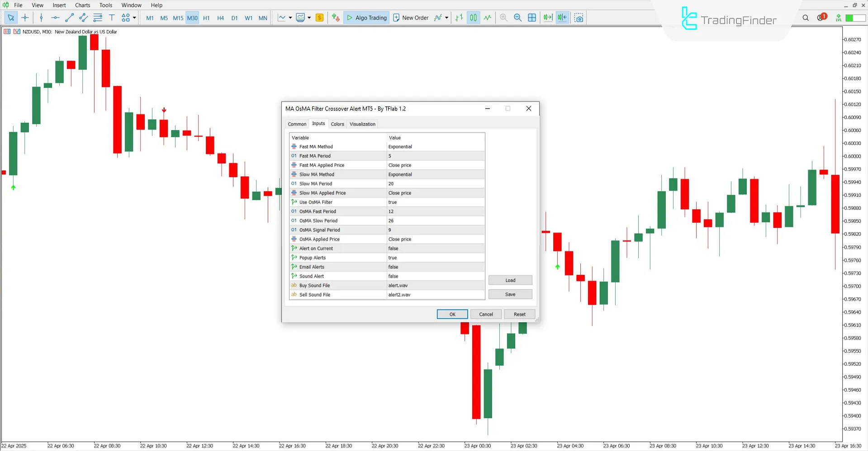The height and width of the screenshot is (451, 868).
Task: Open the chart screenshot camera tool
Action: coord(579,18)
